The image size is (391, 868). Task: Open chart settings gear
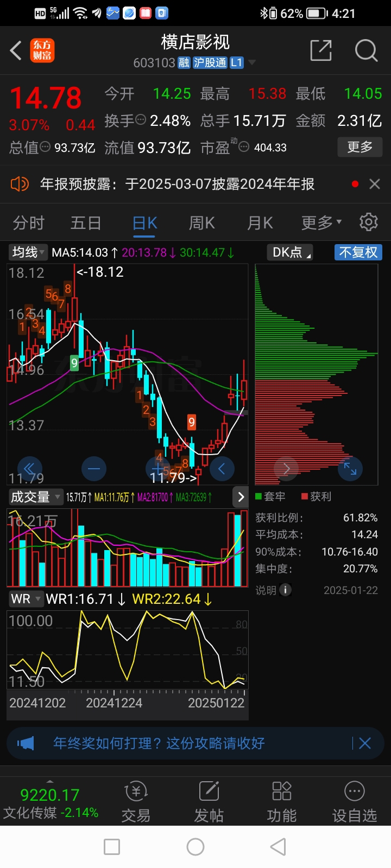coord(369,222)
